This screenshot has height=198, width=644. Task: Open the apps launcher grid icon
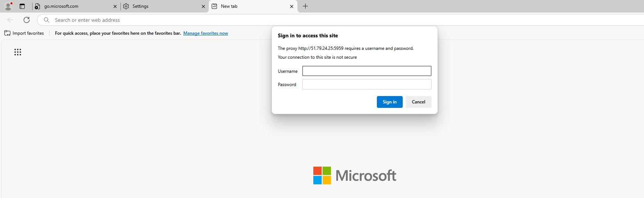click(x=18, y=52)
